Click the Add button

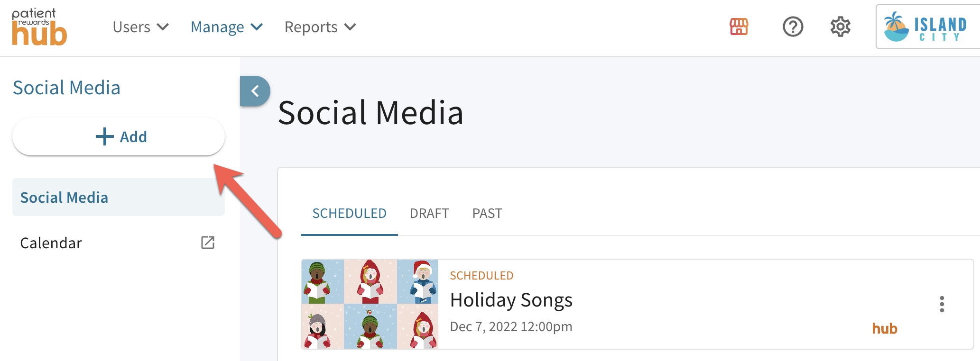coord(119,136)
